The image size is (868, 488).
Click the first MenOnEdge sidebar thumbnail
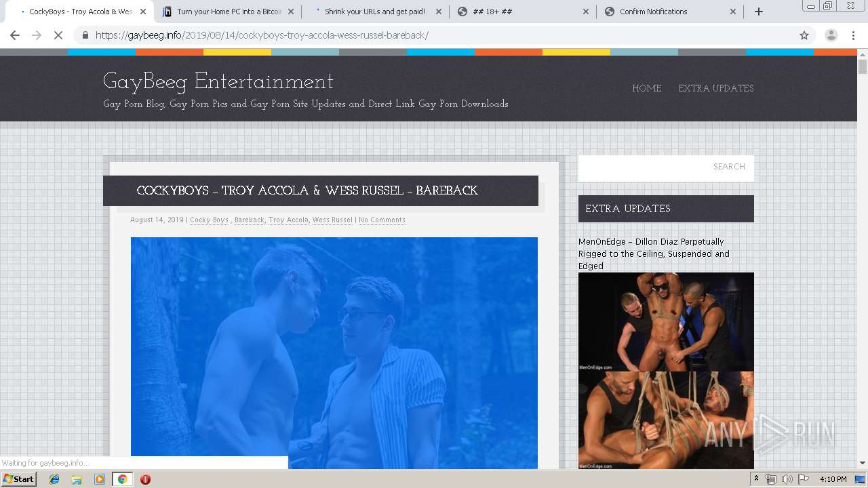pyautogui.click(x=666, y=322)
